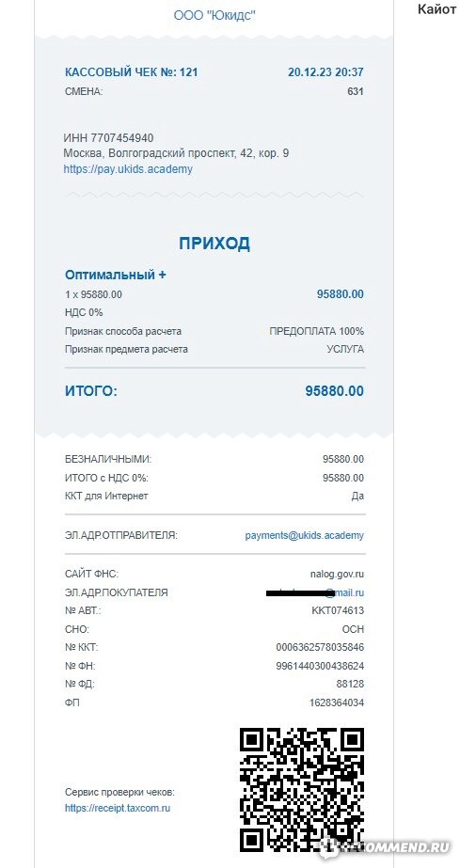Click the ИНН 7707454940 text
460x868 pixels.
[108, 138]
